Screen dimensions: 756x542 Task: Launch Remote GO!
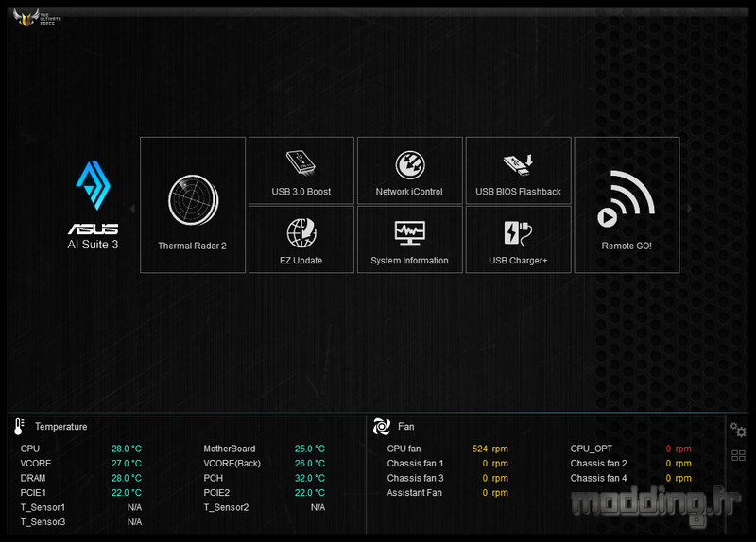pyautogui.click(x=627, y=205)
